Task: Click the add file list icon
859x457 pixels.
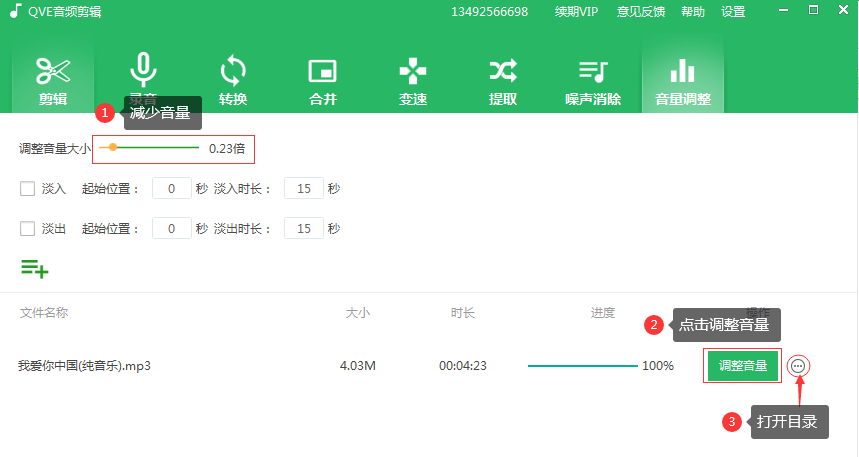Action: pos(34,267)
